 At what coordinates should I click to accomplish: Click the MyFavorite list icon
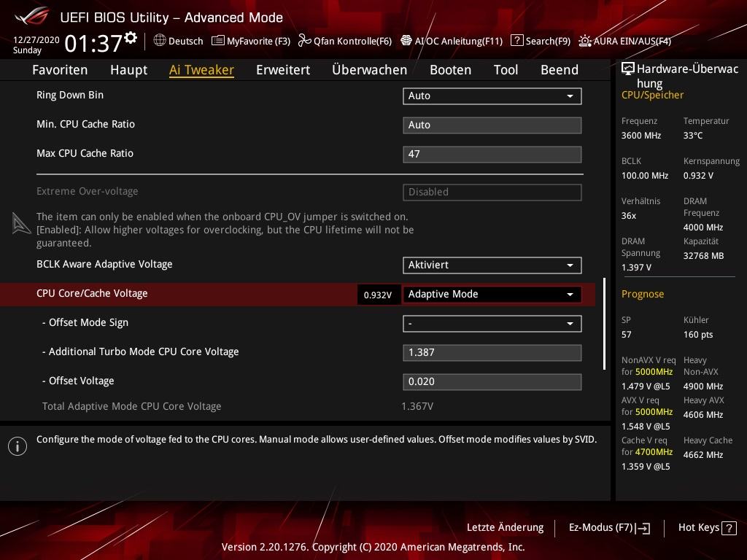coord(217,41)
